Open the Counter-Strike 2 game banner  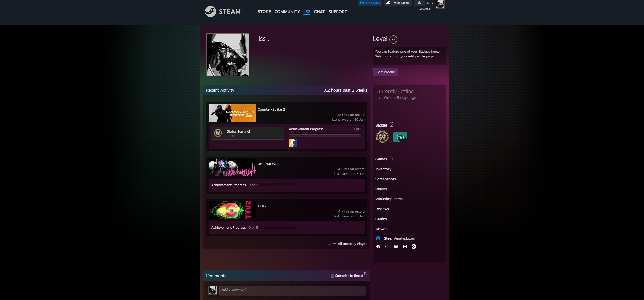pos(232,113)
